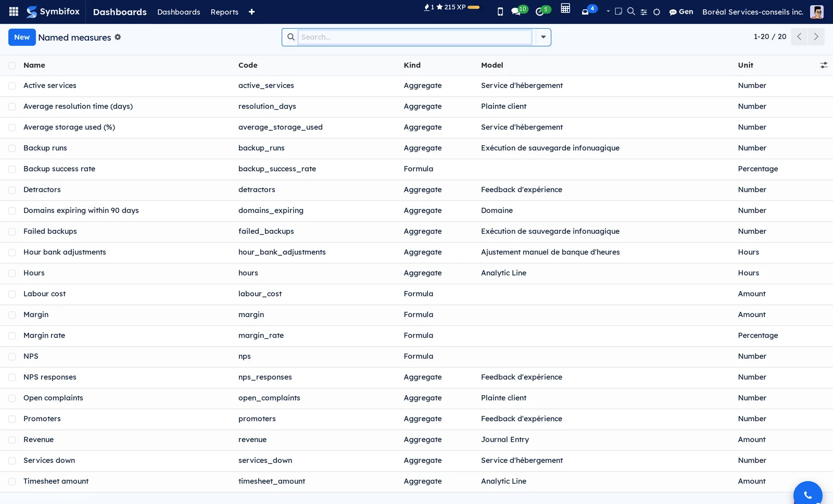The image size is (833, 504).
Task: Focus the Search input field
Action: pyautogui.click(x=415, y=37)
